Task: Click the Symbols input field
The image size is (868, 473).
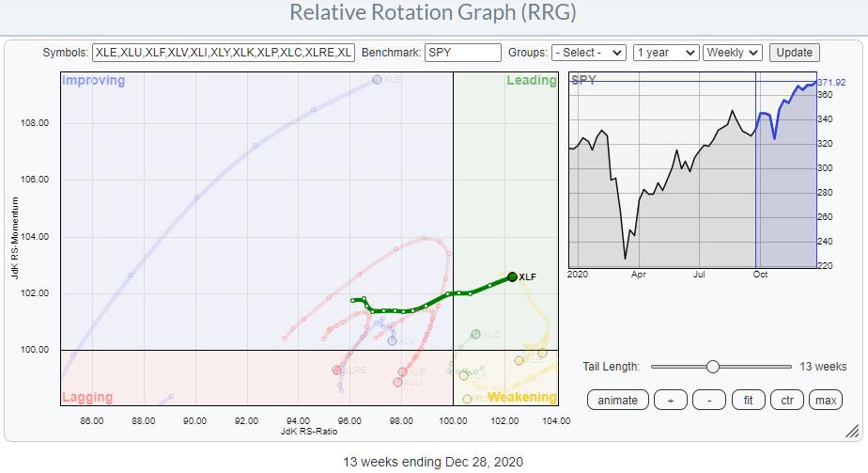Action: coord(224,53)
